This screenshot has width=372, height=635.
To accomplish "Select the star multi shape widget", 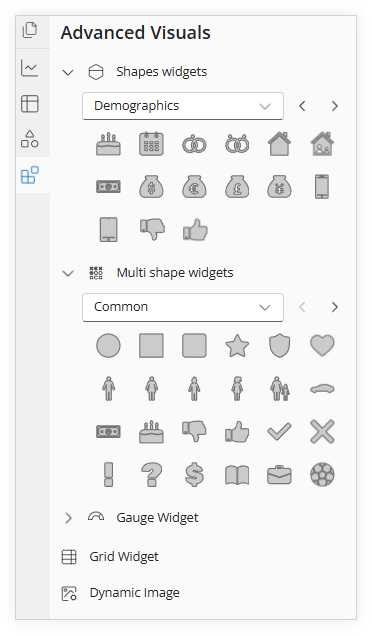I will point(237,346).
